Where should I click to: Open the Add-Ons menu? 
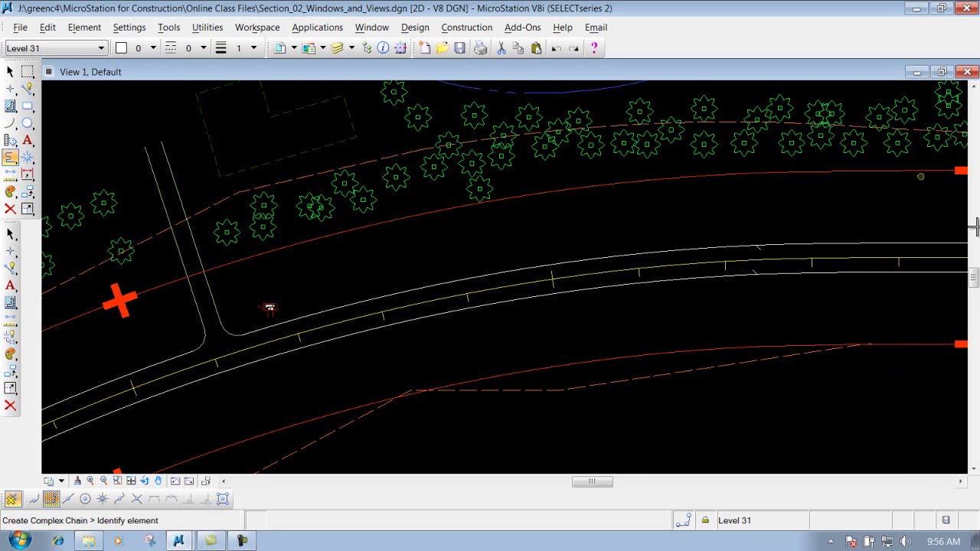pyautogui.click(x=523, y=28)
